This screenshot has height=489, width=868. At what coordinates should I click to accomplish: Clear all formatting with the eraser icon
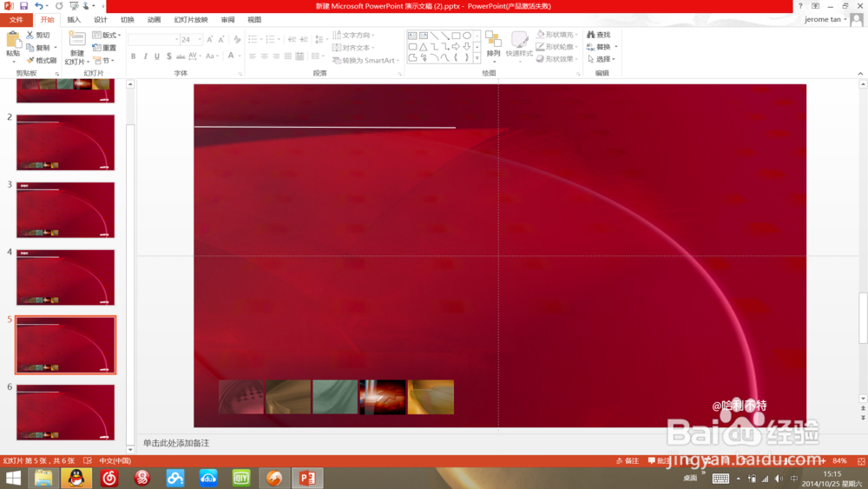tap(237, 39)
